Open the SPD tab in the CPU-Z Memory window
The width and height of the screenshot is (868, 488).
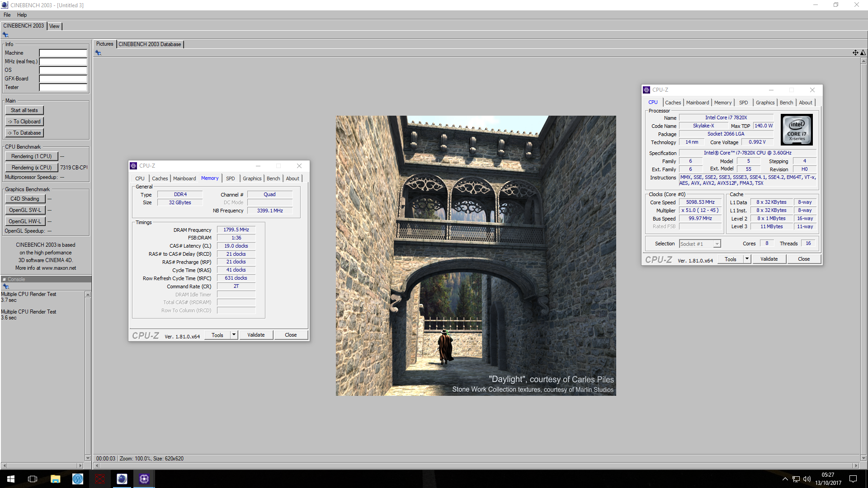pyautogui.click(x=231, y=178)
